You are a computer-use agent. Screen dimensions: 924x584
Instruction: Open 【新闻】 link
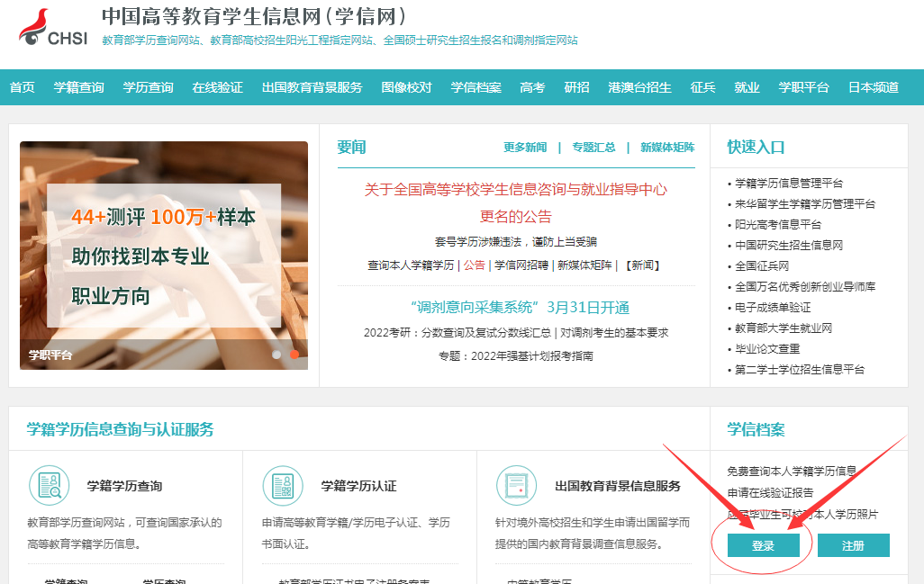(642, 265)
